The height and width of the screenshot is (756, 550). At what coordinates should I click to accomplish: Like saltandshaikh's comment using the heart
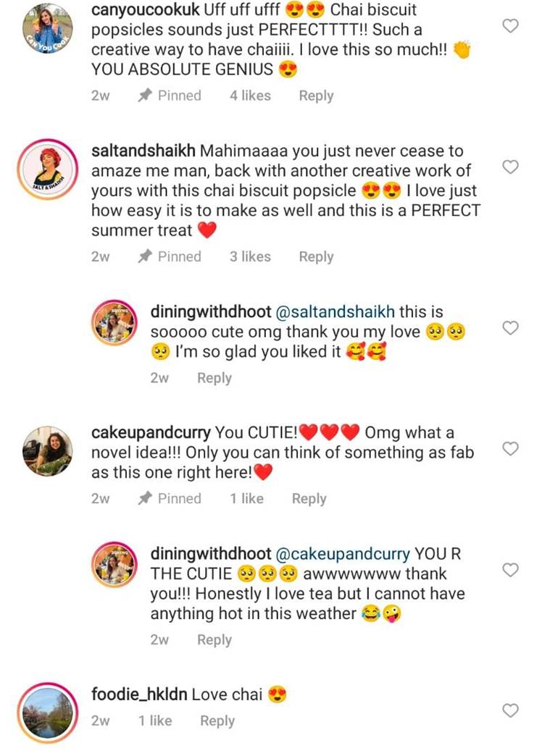tap(510, 167)
